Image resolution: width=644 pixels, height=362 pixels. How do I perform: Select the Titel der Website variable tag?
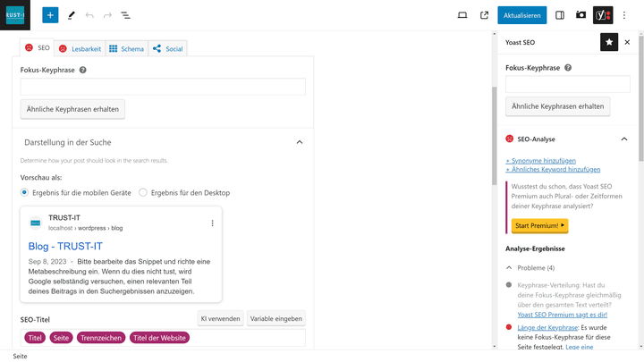tap(159, 338)
